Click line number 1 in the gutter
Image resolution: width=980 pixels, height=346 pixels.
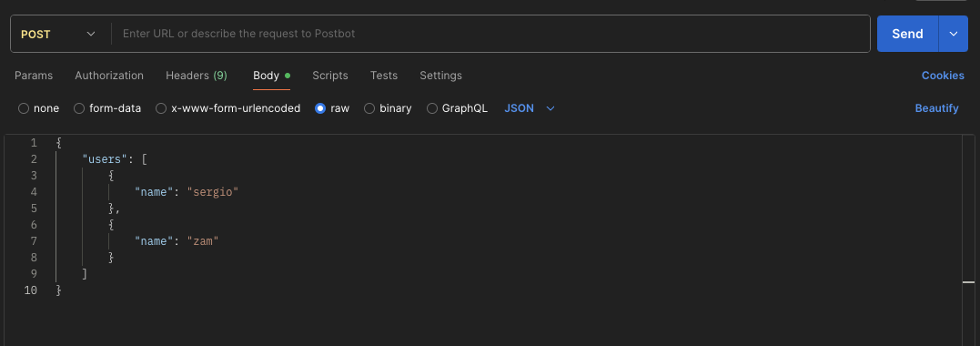pos(34,143)
